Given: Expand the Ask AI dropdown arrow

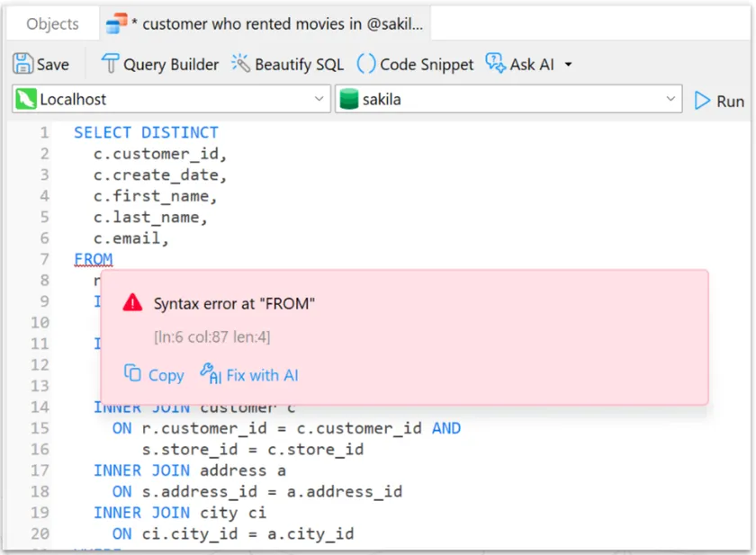Looking at the screenshot, I should [x=569, y=65].
